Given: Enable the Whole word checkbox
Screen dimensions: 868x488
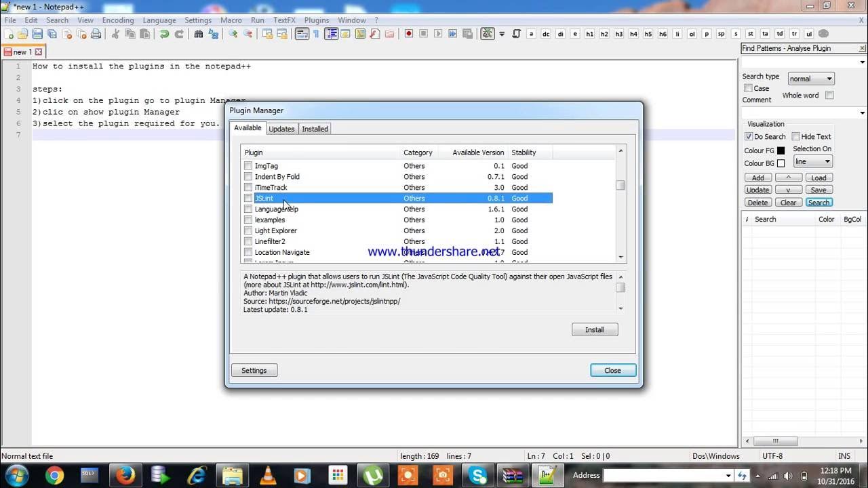Looking at the screenshot, I should pyautogui.click(x=829, y=96).
